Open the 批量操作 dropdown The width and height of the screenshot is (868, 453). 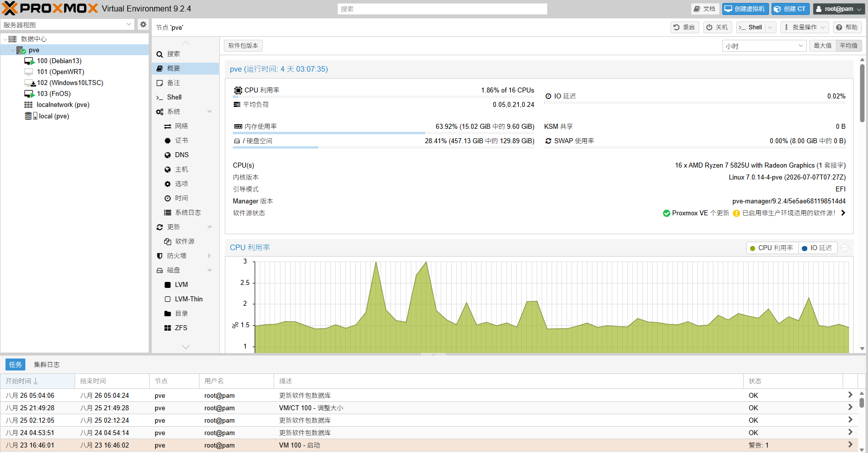pos(804,27)
